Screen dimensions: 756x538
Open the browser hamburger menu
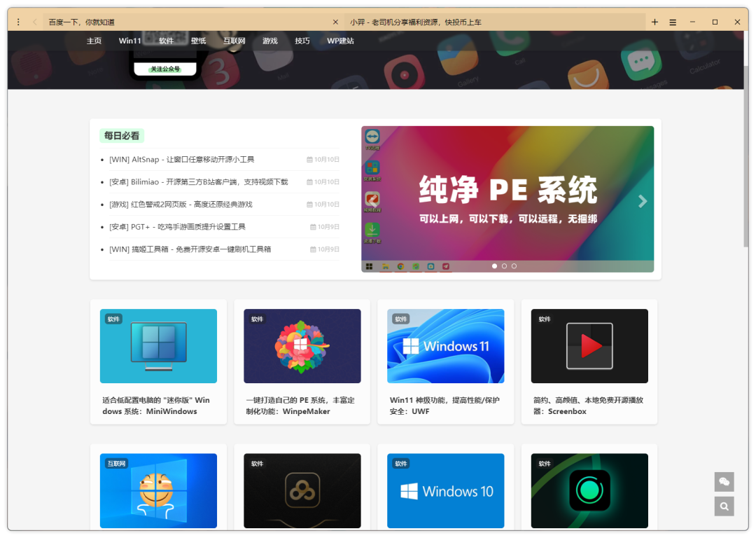coord(673,22)
